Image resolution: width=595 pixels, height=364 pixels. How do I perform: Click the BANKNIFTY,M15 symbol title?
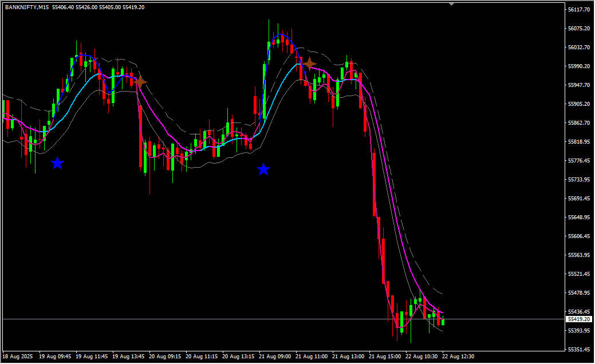click(27, 7)
